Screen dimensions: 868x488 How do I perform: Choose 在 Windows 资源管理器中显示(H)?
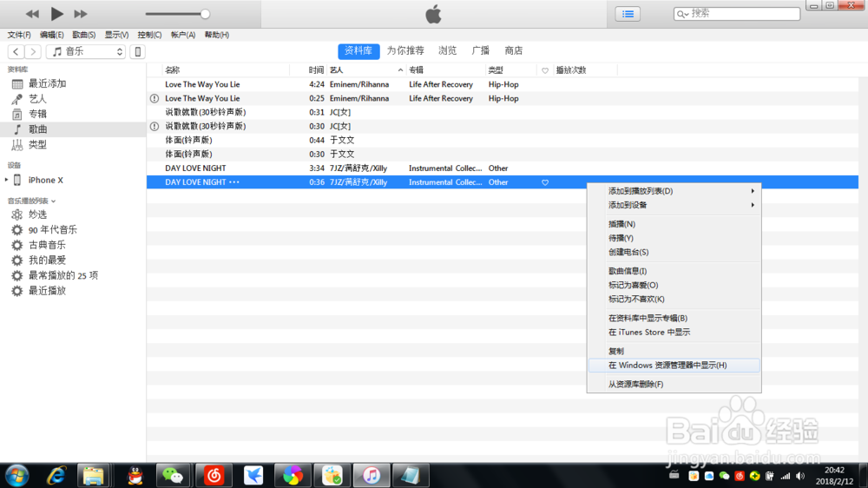[x=674, y=366]
